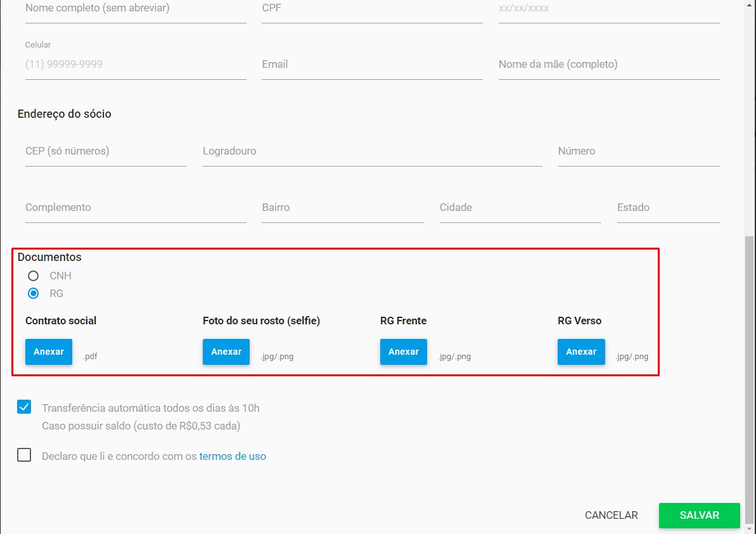Attach file for RG Frente

point(404,352)
